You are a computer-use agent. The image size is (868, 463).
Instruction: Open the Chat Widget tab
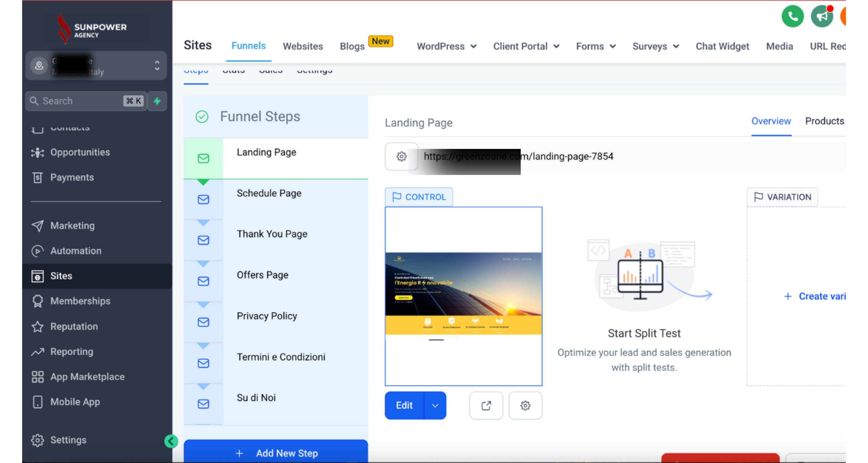click(x=722, y=46)
